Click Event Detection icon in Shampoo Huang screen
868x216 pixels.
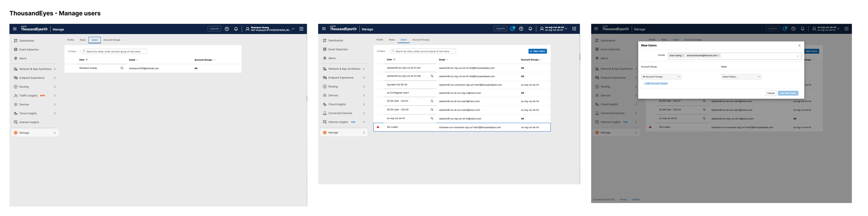click(x=16, y=49)
